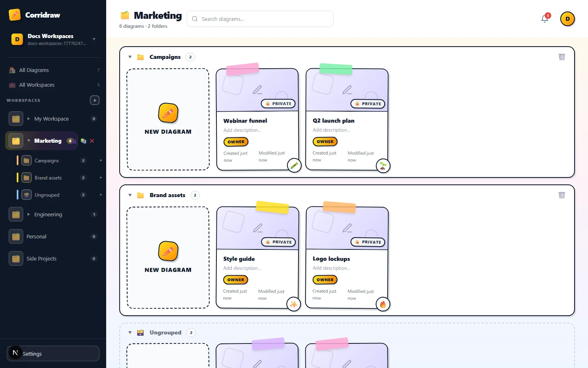Viewport: 588px width, 368px height.
Task: Edit description of Webinar funnel
Action: point(242,130)
